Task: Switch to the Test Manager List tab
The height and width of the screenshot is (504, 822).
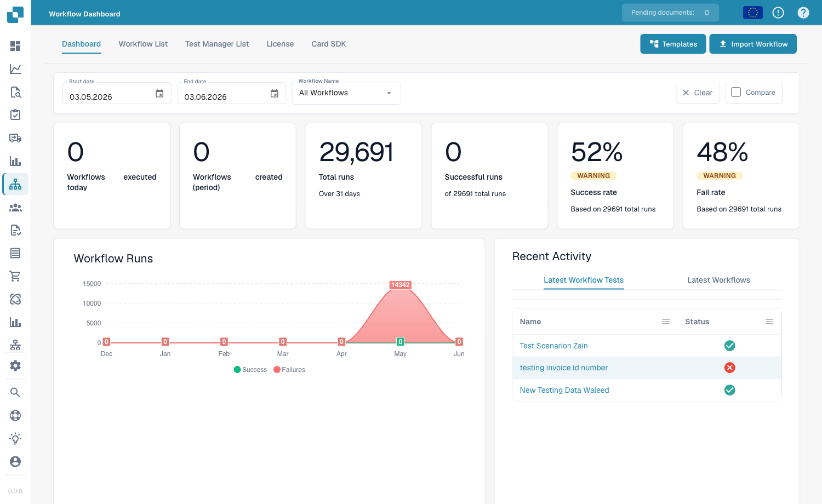Action: (217, 44)
